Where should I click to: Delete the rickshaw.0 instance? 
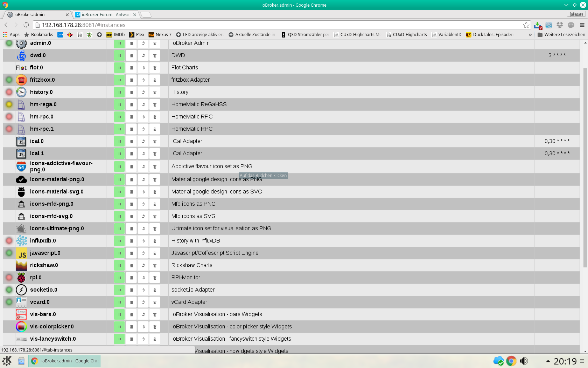coord(155,265)
